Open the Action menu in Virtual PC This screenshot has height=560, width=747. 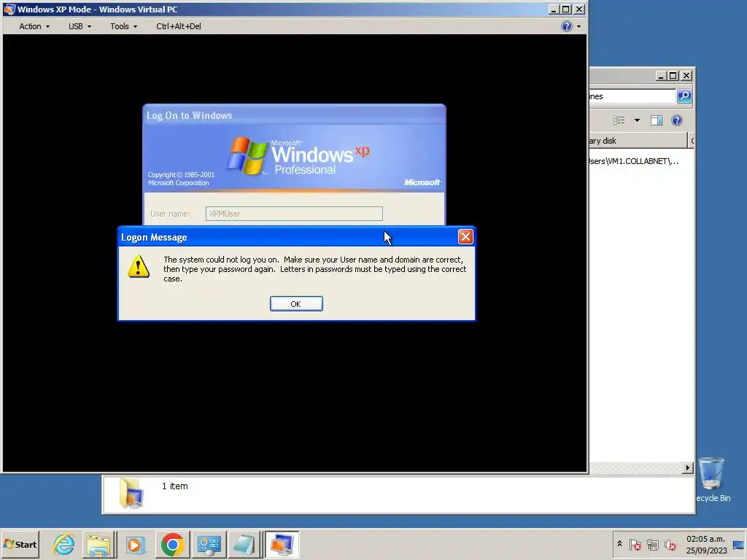(x=34, y=26)
